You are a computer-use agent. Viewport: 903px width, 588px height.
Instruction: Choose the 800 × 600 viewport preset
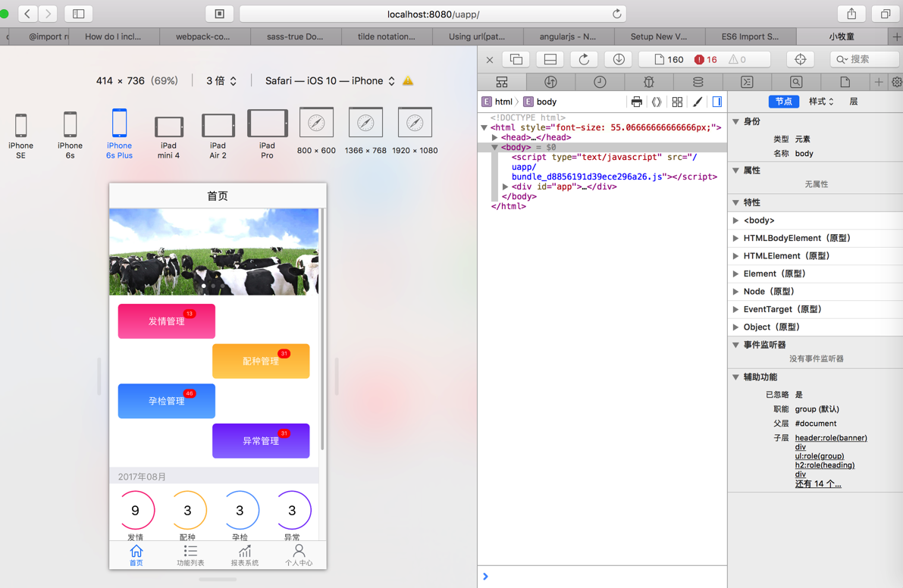[316, 122]
